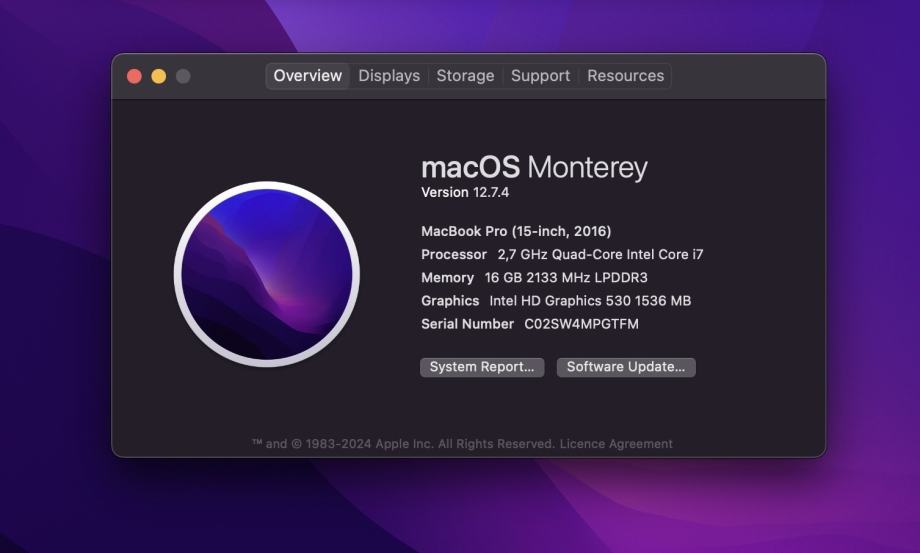The height and width of the screenshot is (553, 920).
Task: Click the macOS Monterey wallpaper logo
Action: click(x=267, y=274)
